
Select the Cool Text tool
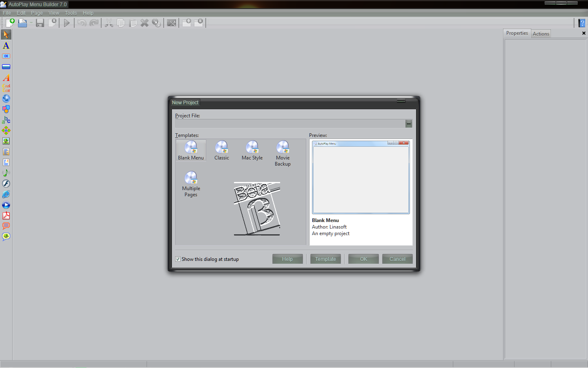coord(6,88)
